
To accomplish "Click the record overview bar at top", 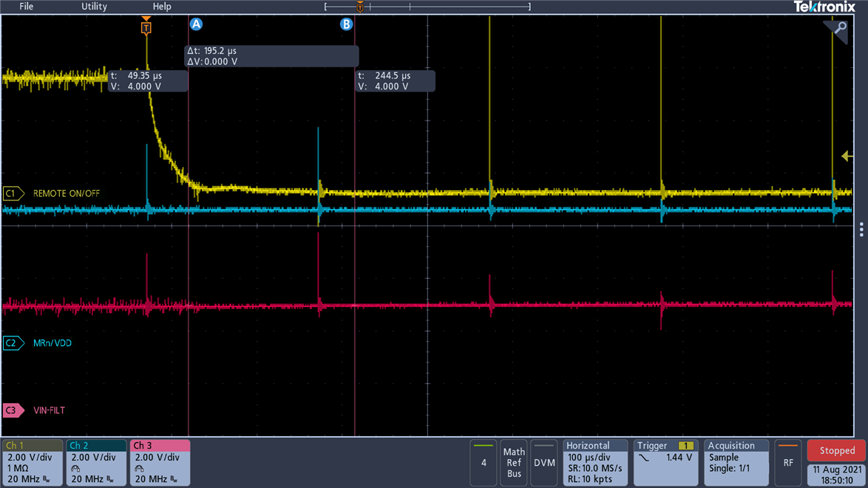I will 427,7.
